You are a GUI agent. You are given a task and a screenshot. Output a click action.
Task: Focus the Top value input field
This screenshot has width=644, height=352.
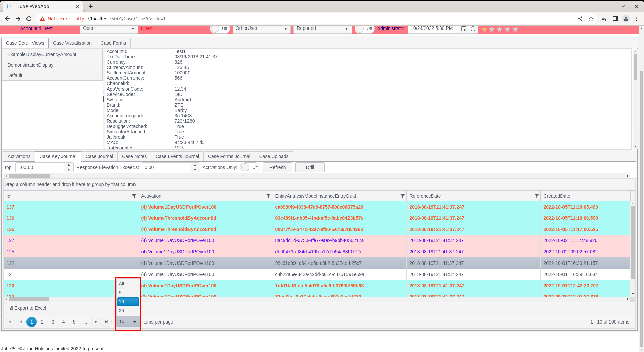(x=40, y=167)
